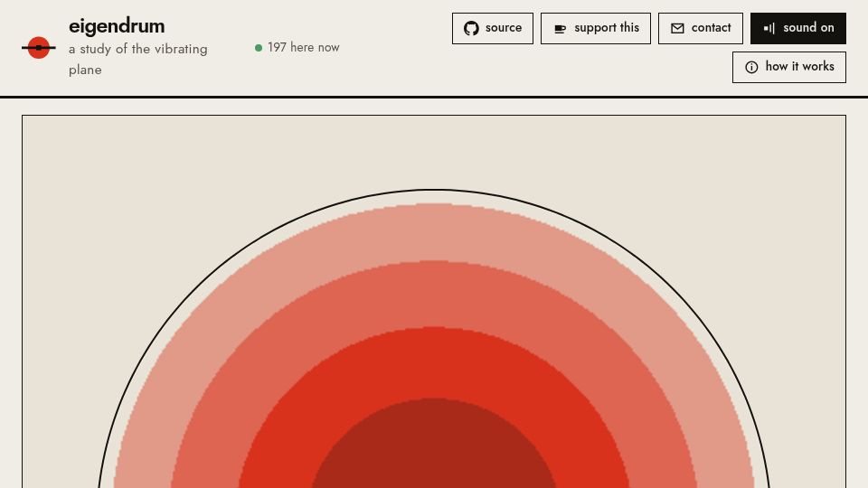Open the contact button
This screenshot has height=488, width=868.
coord(700,28)
